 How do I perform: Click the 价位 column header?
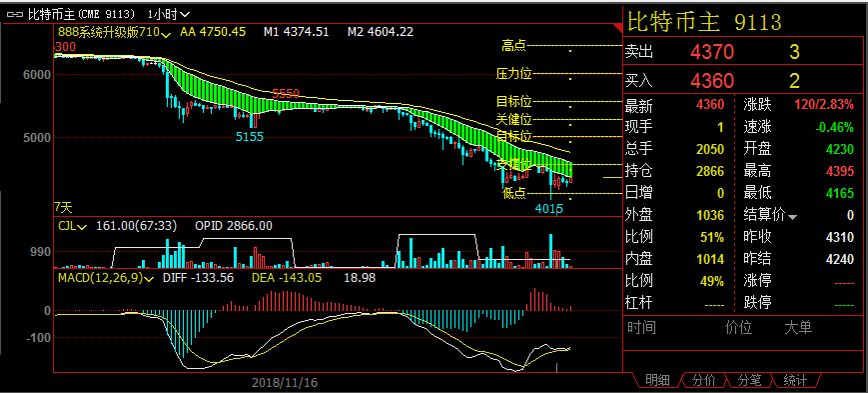pyautogui.click(x=738, y=328)
